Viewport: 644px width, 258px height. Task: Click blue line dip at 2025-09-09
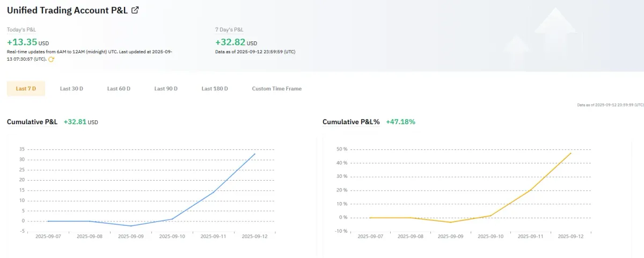pyautogui.click(x=130, y=226)
